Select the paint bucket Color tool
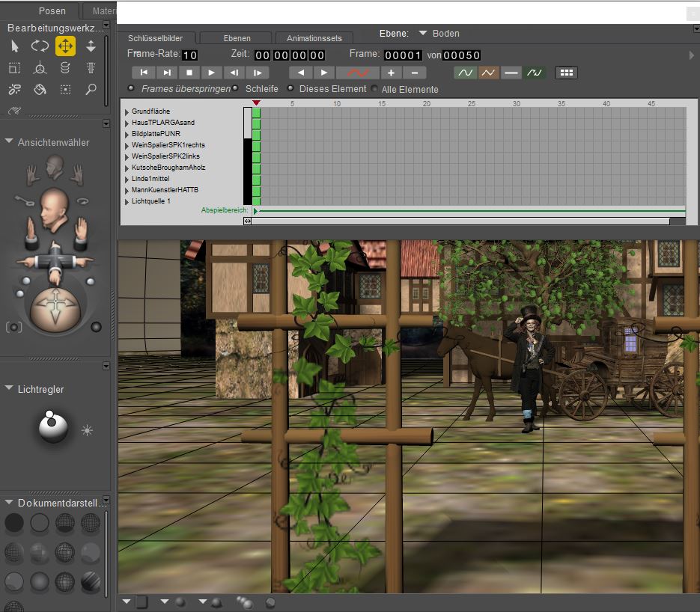Image resolution: width=700 pixels, height=612 pixels. [x=40, y=90]
